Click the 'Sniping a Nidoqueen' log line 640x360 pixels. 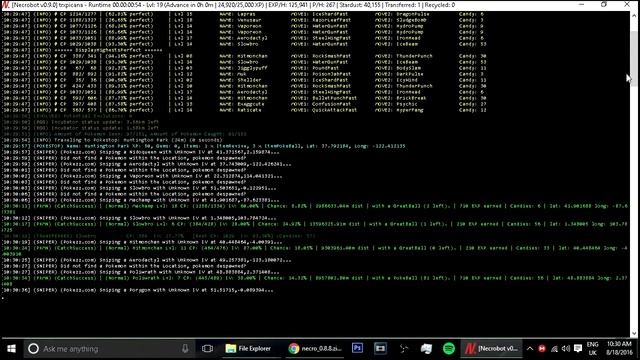tap(141, 152)
